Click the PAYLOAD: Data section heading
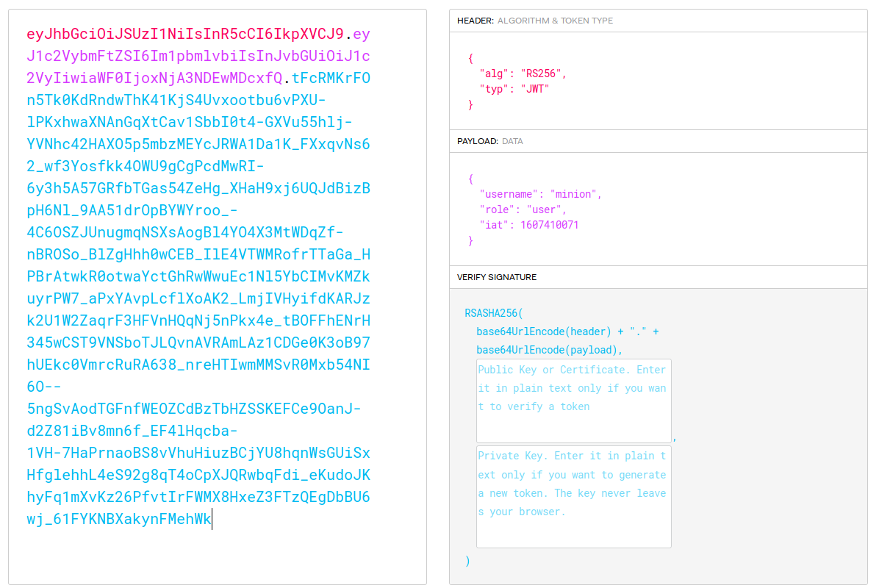879x588 pixels. click(x=489, y=141)
